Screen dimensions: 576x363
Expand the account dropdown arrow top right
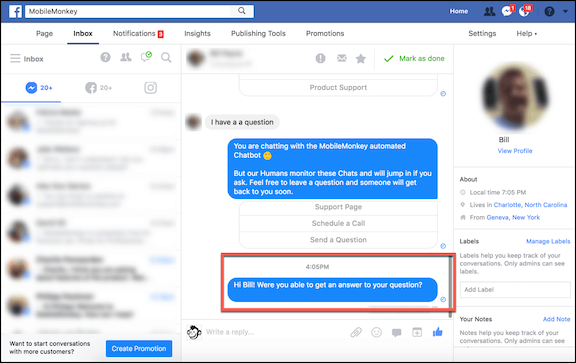coord(565,11)
